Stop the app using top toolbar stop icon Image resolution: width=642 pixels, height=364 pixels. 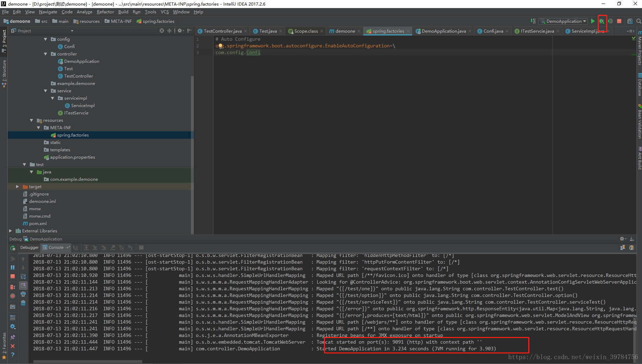tap(619, 21)
